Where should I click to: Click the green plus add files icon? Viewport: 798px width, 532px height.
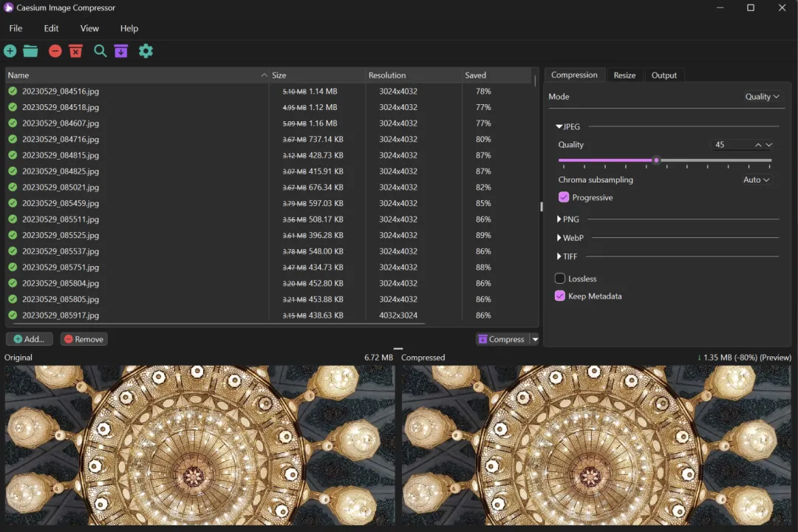tap(10, 51)
